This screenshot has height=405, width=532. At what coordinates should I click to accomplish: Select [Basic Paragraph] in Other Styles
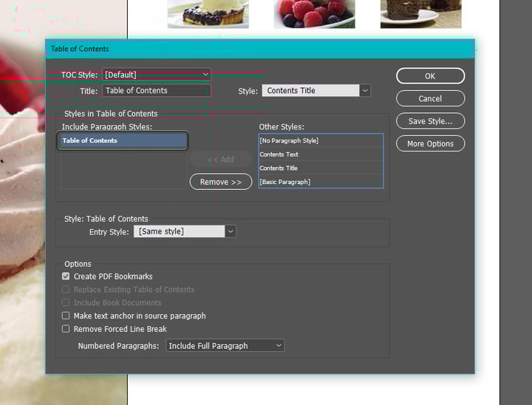tap(321, 182)
